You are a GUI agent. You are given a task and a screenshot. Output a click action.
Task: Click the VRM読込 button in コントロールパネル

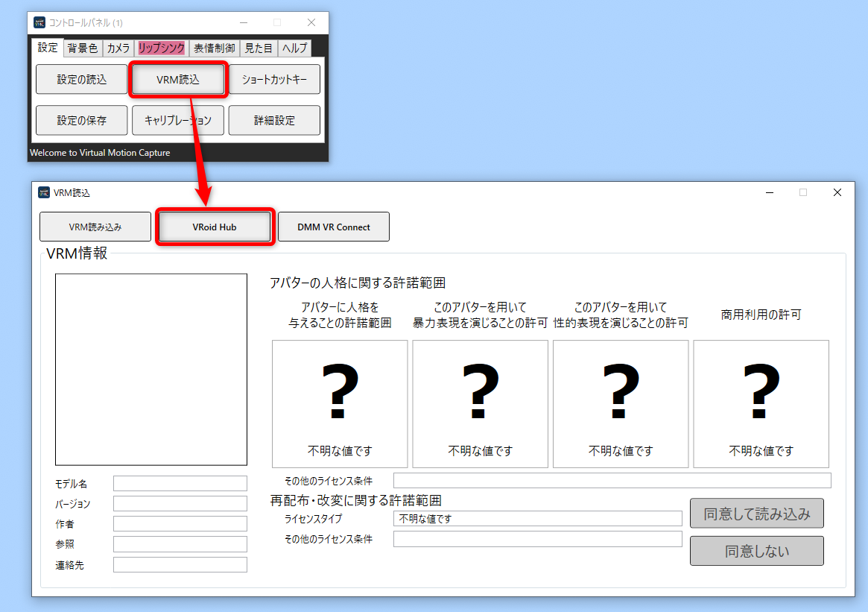coord(177,79)
